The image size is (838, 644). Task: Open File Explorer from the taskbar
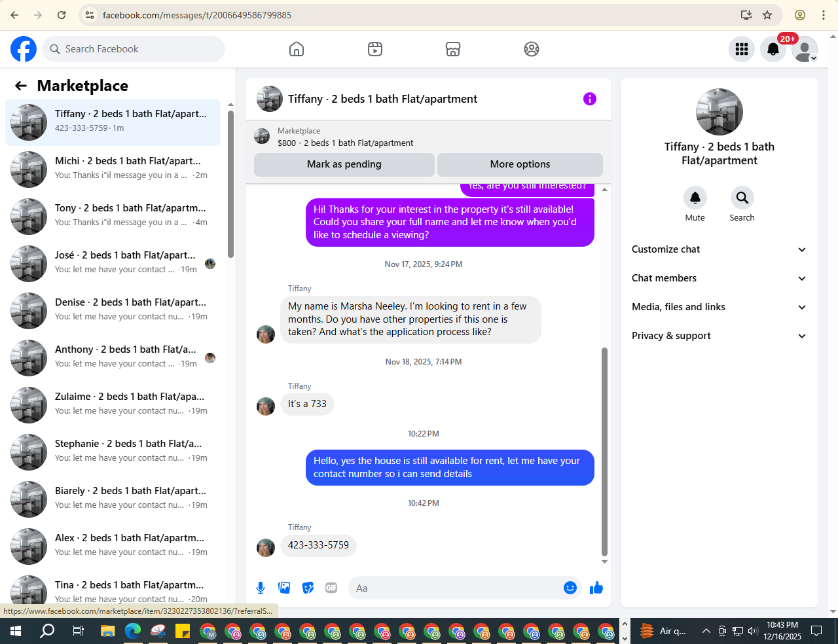click(107, 632)
